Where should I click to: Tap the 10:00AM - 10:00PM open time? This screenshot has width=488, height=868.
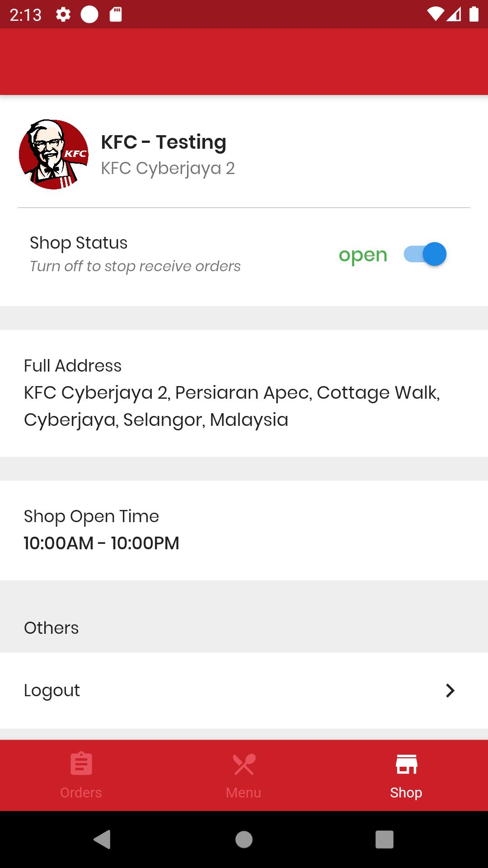pos(102,543)
